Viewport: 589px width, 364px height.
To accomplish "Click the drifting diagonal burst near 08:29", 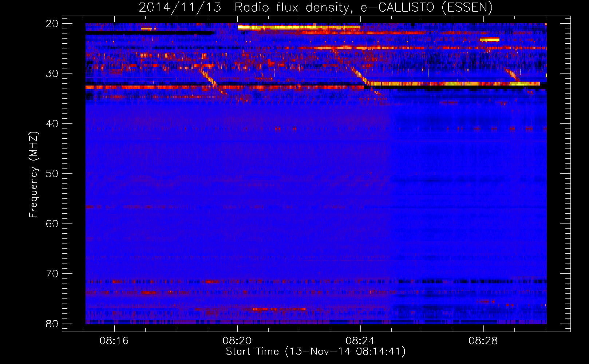I will (x=512, y=75).
